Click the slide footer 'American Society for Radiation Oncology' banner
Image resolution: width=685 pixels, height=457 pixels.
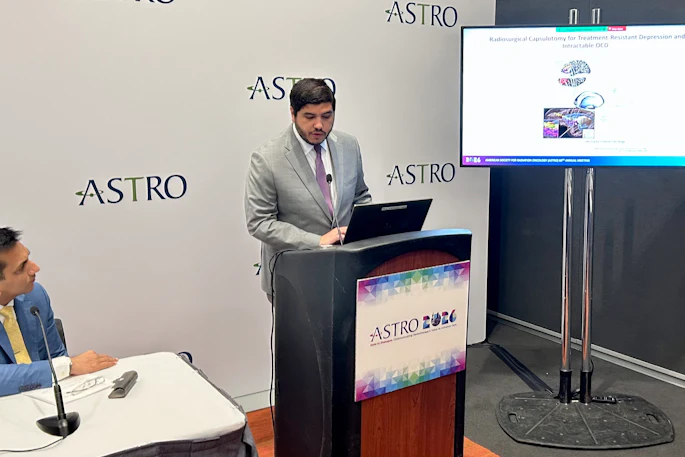coord(574,160)
